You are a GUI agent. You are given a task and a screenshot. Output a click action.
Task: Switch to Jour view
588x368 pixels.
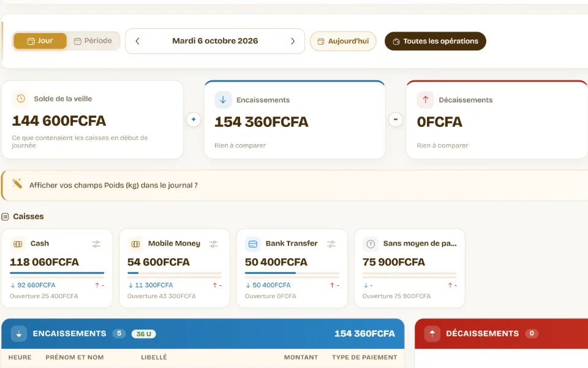coord(40,41)
